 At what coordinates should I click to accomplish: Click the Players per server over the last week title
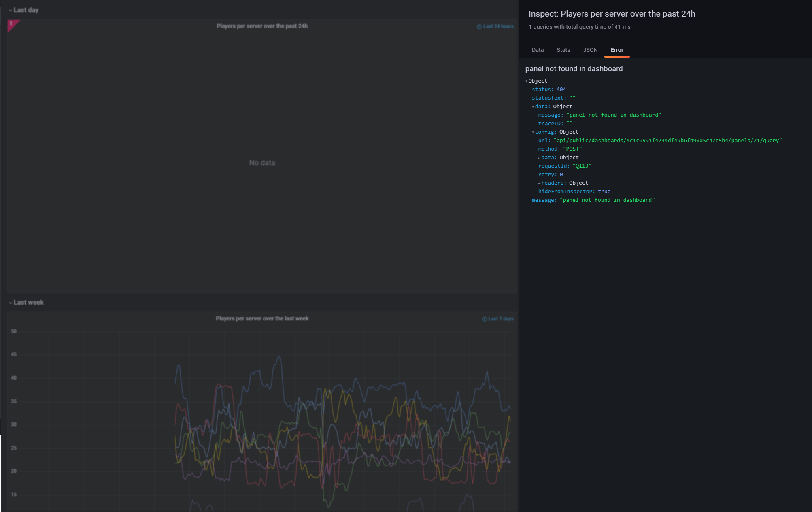tap(262, 318)
